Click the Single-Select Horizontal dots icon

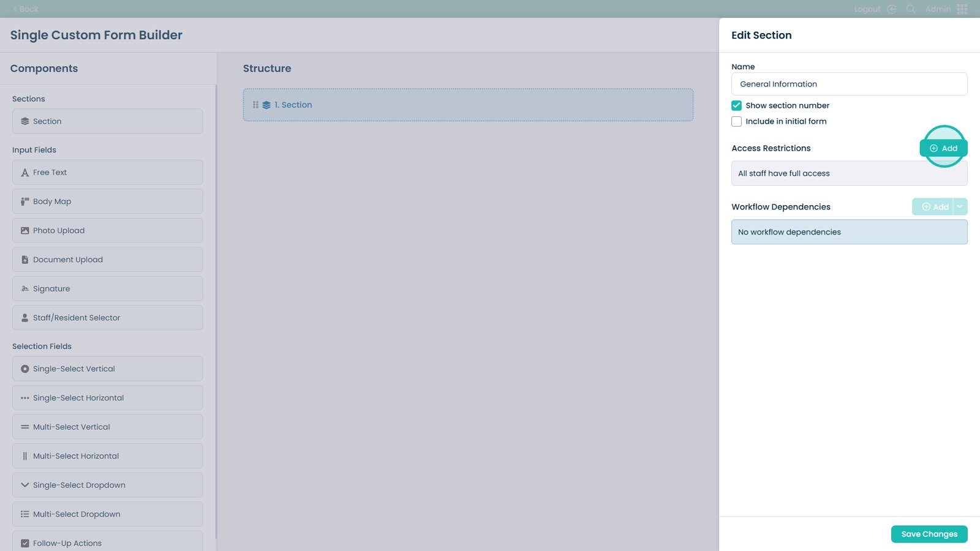click(25, 398)
